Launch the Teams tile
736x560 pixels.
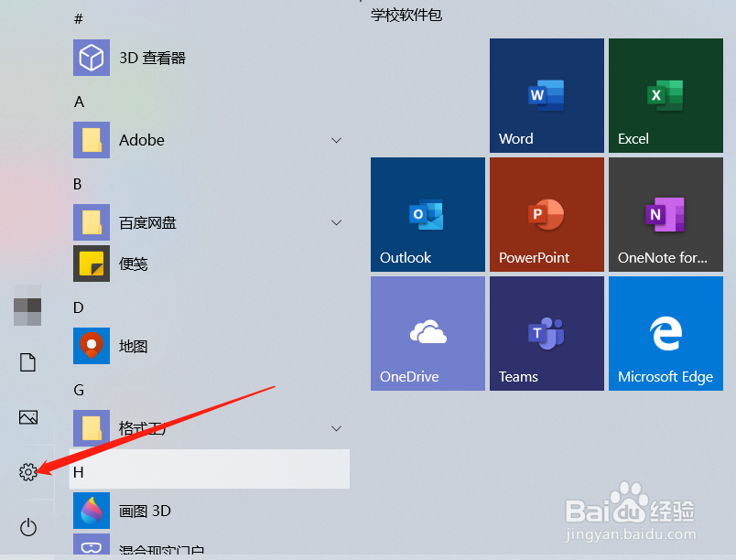coord(547,333)
